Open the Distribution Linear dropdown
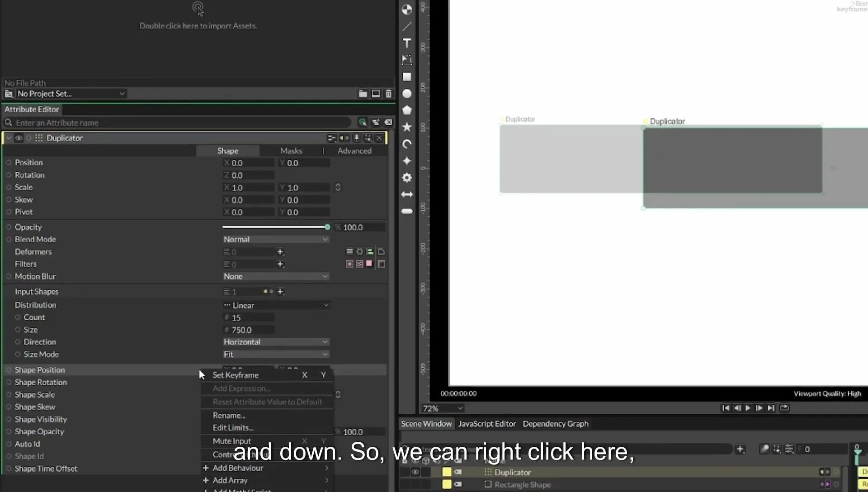The height and width of the screenshot is (492, 868). (x=276, y=305)
